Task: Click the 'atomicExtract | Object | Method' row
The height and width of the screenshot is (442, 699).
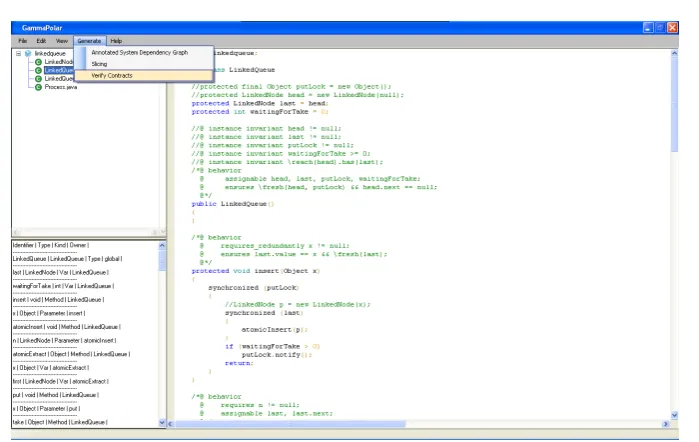Action: pyautogui.click(x=71, y=355)
